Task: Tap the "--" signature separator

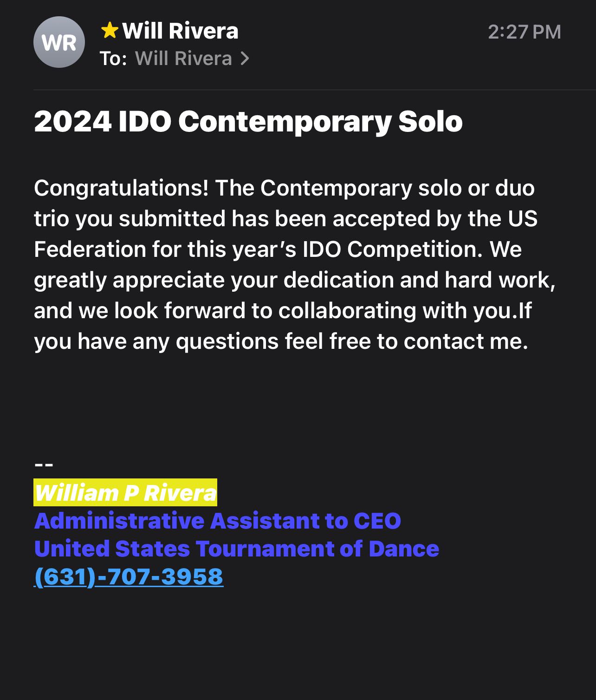Action: coord(44,464)
